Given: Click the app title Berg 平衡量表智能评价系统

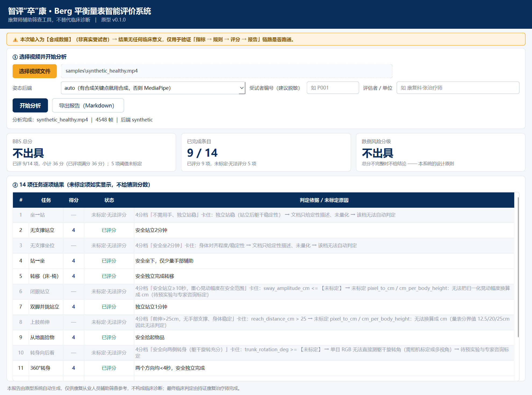Looking at the screenshot, I should coord(103,11).
